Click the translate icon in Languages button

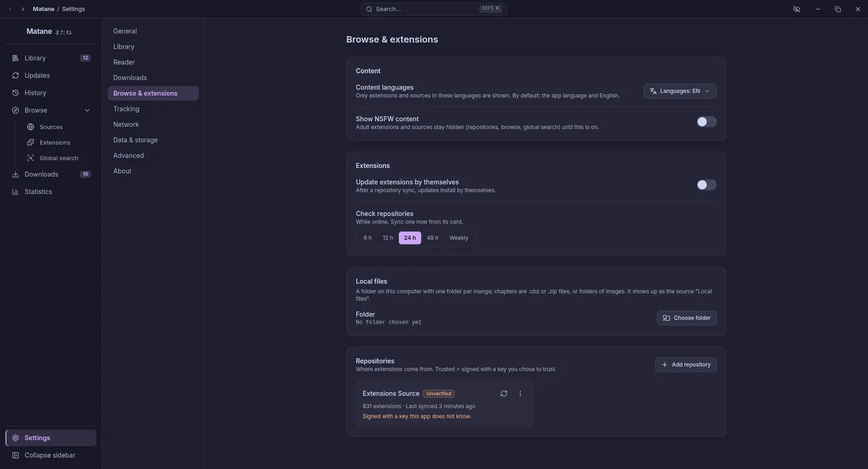point(653,91)
